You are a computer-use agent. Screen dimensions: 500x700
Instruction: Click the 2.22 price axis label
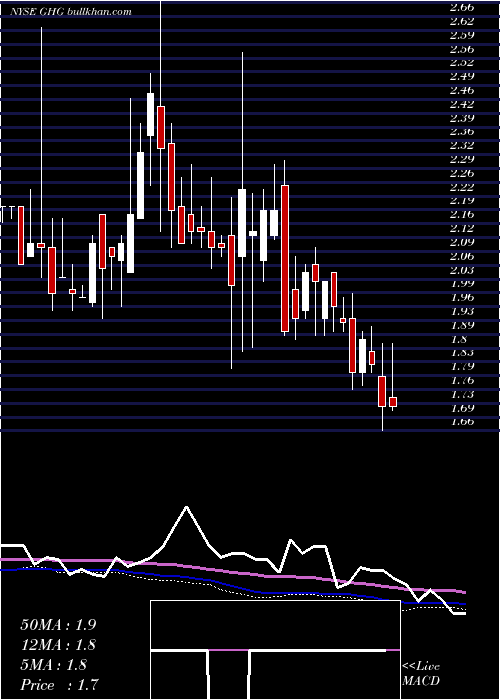(x=461, y=187)
